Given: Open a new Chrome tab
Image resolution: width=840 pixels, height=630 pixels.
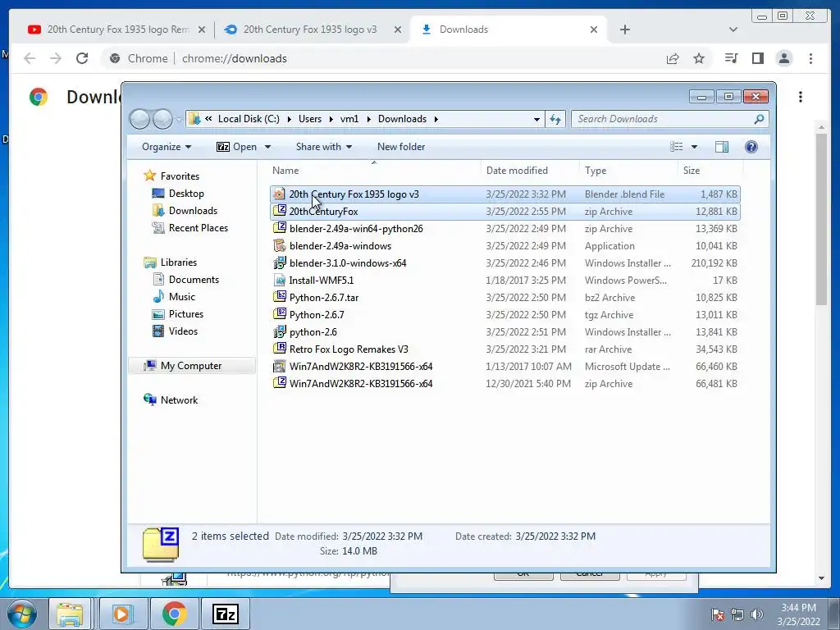Looking at the screenshot, I should [x=624, y=30].
